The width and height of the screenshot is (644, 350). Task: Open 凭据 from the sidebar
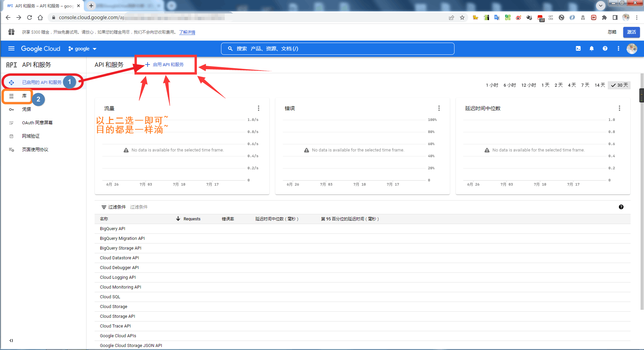point(27,109)
